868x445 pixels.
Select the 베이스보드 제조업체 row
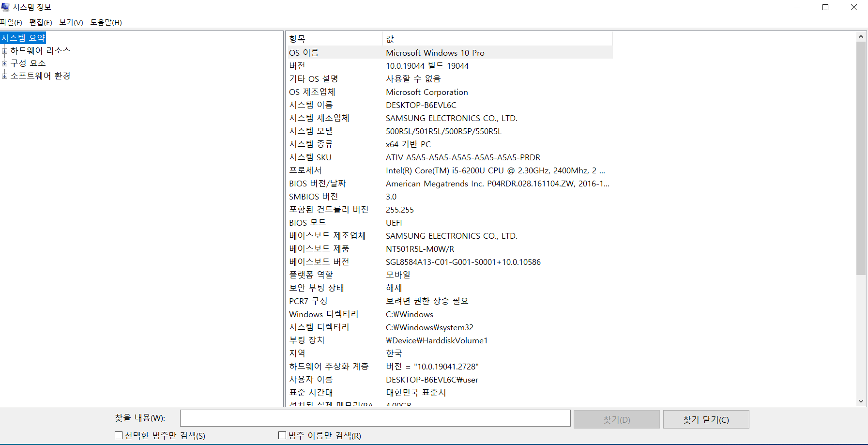pos(449,235)
